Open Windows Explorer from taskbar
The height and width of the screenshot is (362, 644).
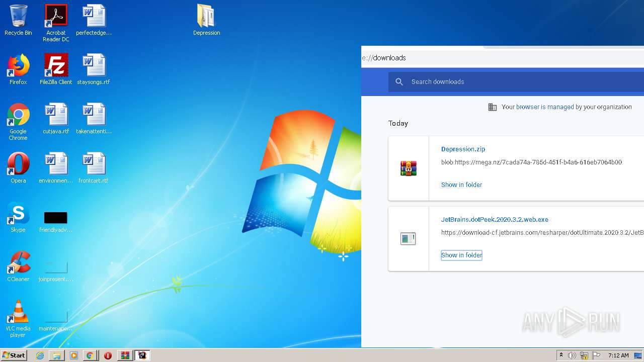pos(57,355)
